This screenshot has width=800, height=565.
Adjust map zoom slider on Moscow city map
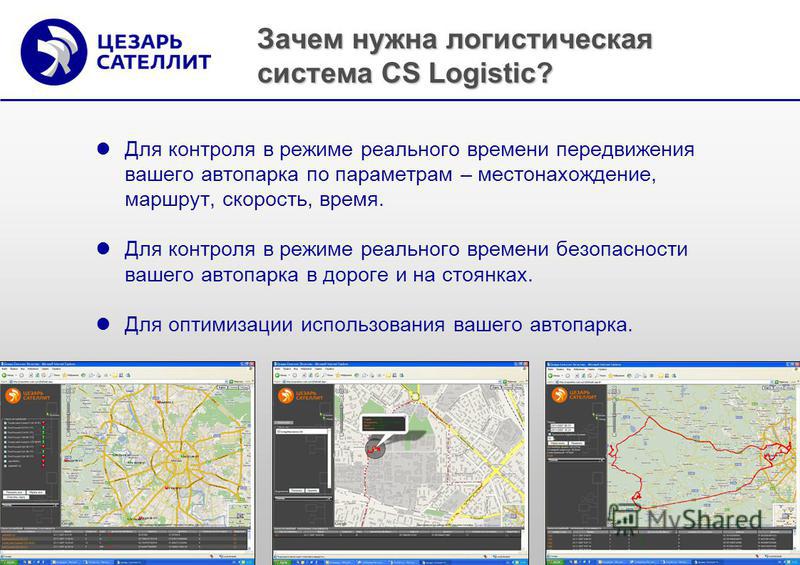point(68,415)
